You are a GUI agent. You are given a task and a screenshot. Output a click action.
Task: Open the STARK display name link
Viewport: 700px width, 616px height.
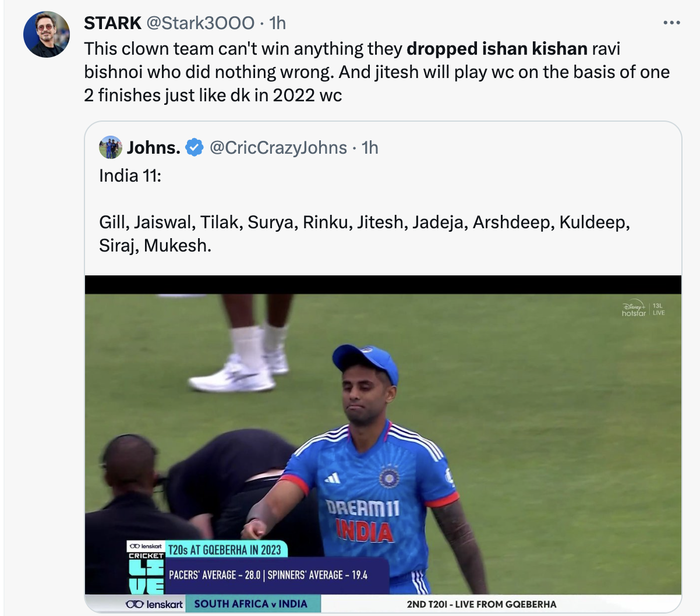pyautogui.click(x=112, y=23)
